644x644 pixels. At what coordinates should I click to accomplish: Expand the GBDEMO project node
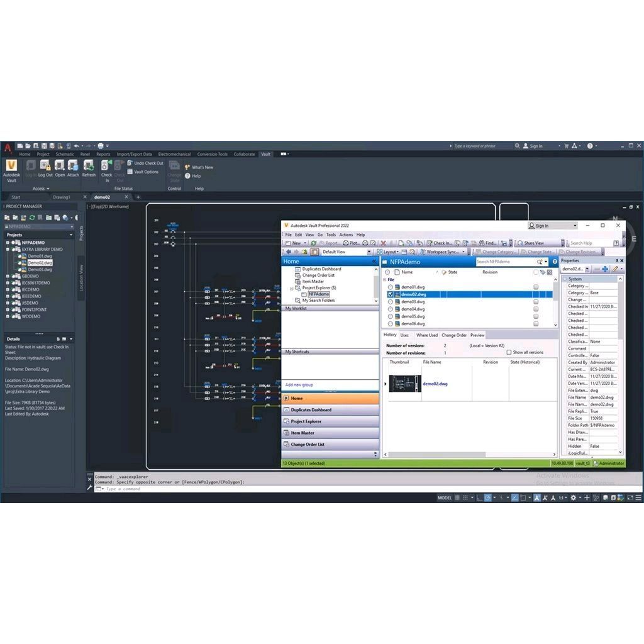point(8,277)
